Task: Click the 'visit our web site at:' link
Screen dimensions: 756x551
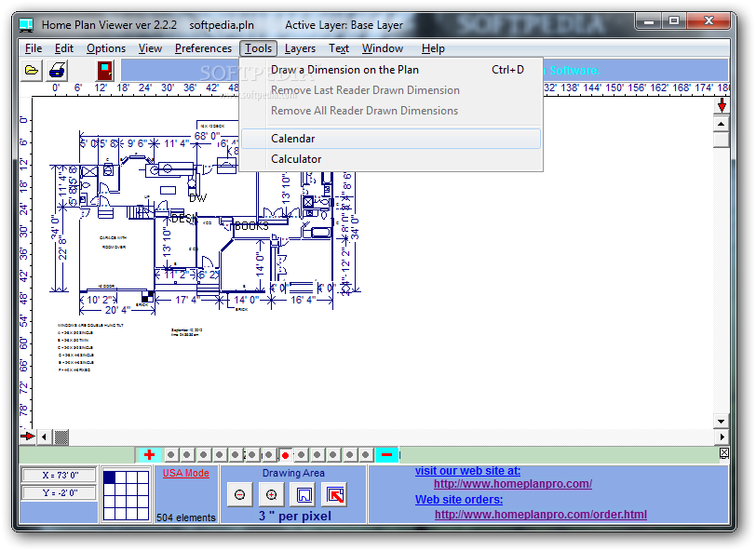Action: point(467,471)
